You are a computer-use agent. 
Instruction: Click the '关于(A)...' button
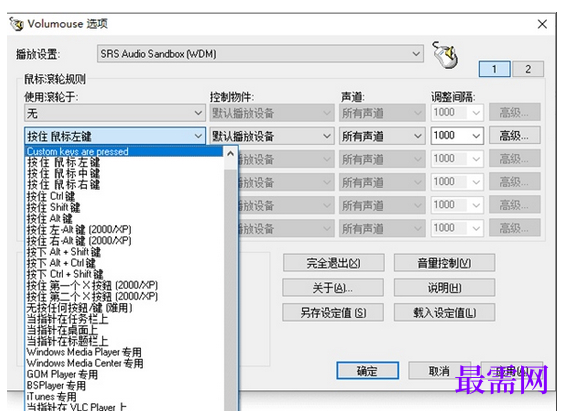coord(333,288)
